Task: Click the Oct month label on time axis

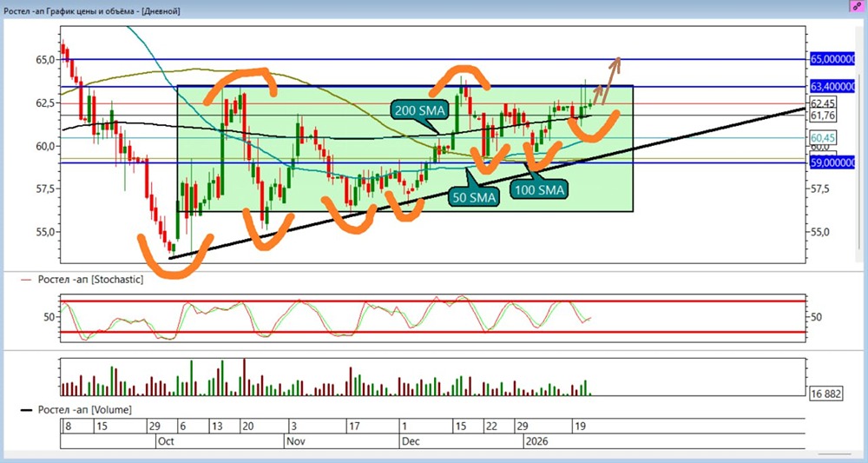Action: tap(166, 441)
